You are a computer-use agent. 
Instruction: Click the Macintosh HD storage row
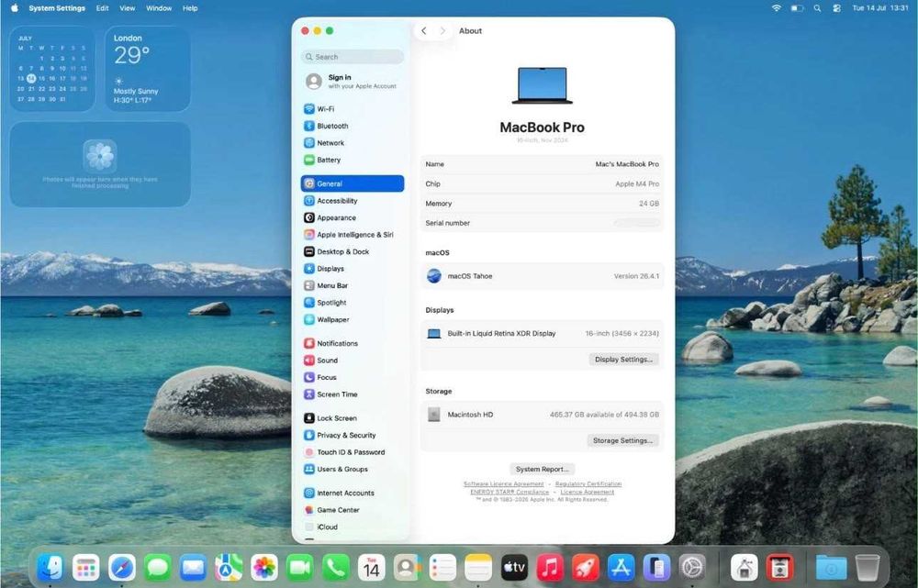[x=543, y=415]
